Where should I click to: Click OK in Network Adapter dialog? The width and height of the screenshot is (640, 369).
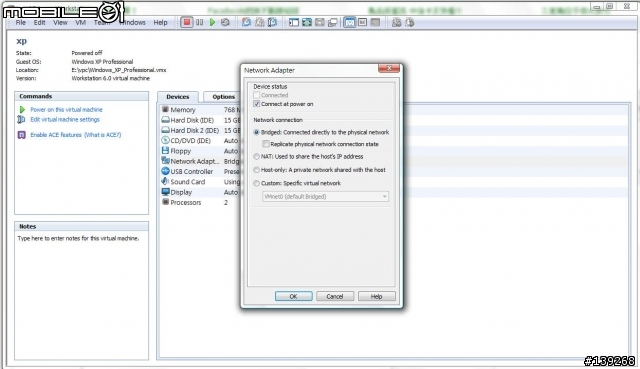pos(293,296)
